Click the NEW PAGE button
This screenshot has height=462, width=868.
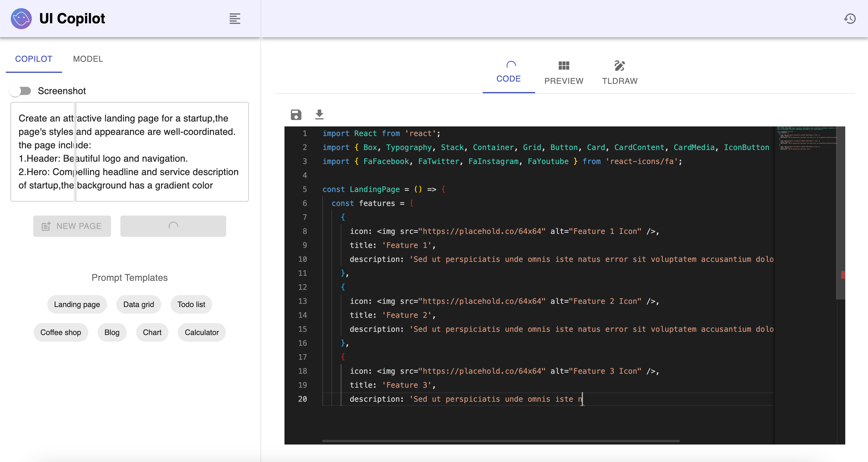(71, 225)
